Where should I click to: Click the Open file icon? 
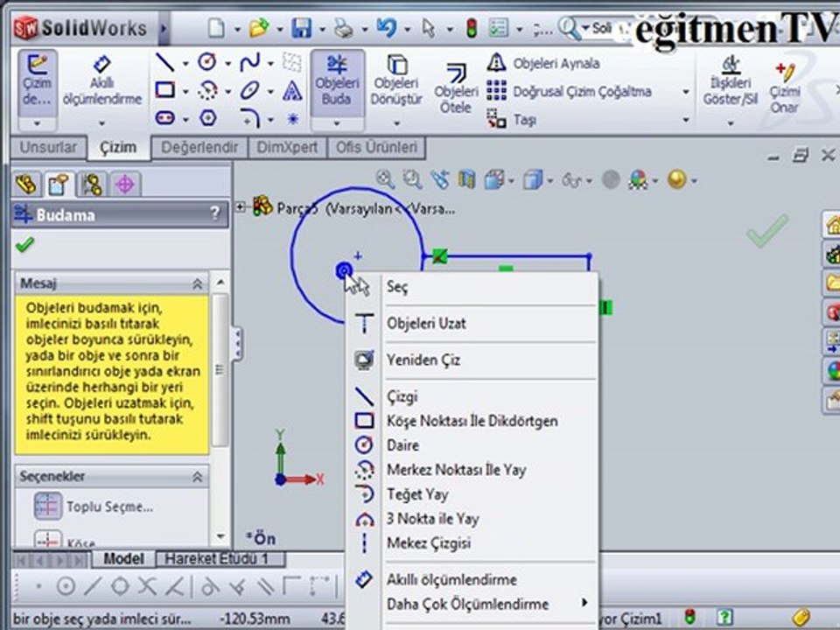click(x=259, y=28)
